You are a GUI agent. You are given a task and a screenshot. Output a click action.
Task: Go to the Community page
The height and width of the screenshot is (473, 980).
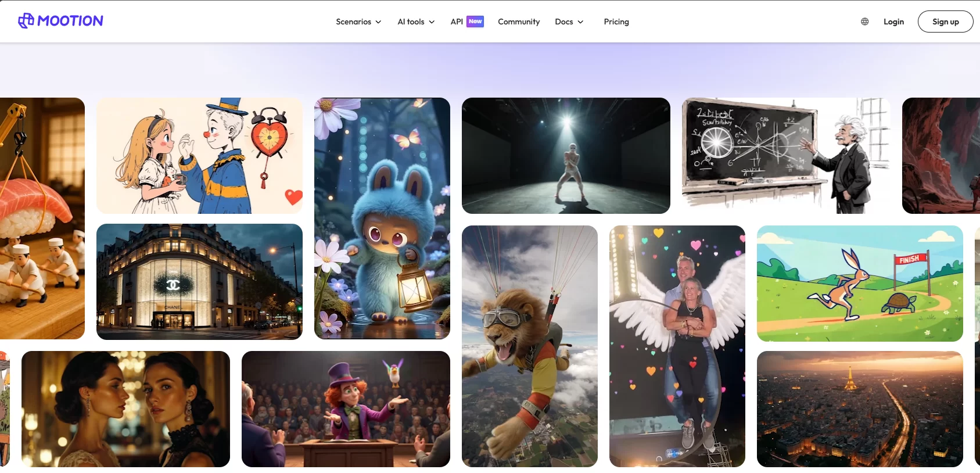click(x=519, y=21)
